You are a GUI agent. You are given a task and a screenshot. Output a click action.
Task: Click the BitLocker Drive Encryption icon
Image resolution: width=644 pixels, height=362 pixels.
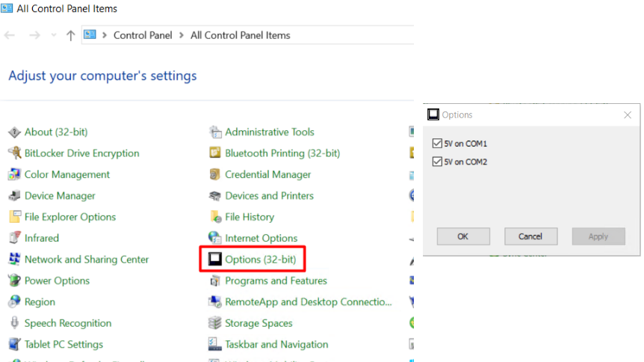[x=13, y=153]
